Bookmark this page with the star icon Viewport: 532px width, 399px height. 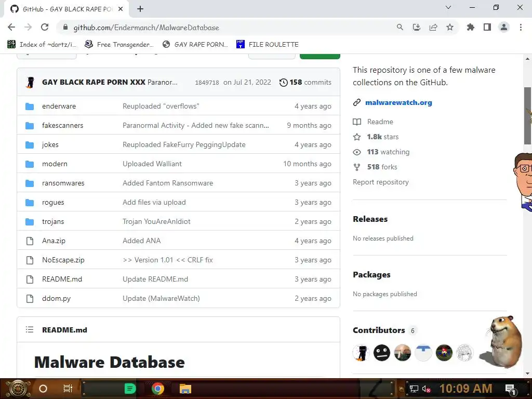click(x=450, y=27)
